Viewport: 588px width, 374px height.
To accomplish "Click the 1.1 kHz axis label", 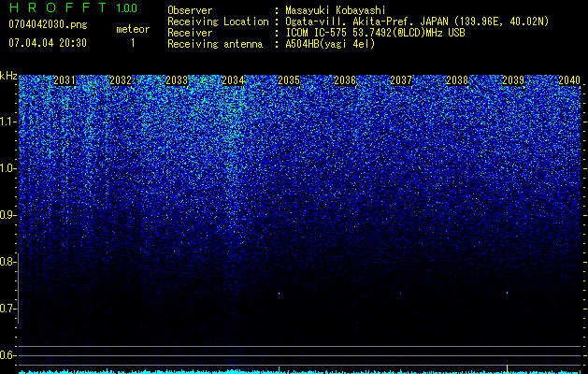I will pos(7,122).
